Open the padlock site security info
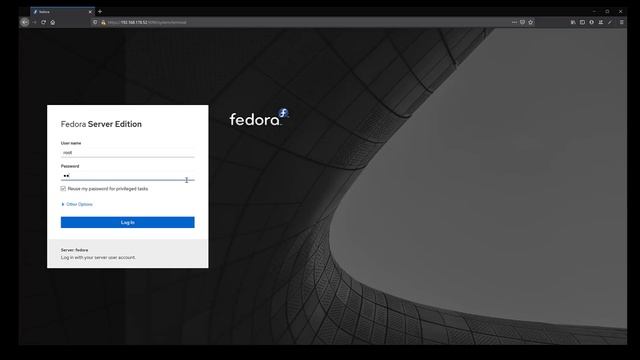Screen dimensions: 640x360 click(x=103, y=22)
